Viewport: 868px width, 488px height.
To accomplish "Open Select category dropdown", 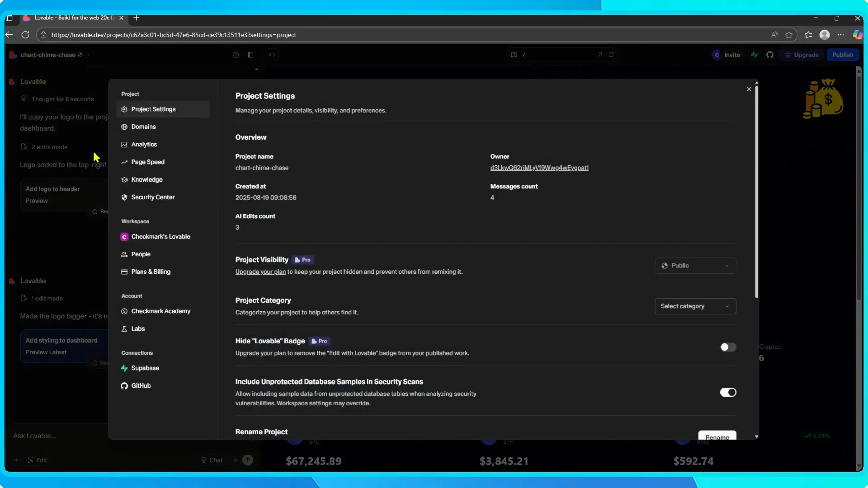I will (696, 306).
